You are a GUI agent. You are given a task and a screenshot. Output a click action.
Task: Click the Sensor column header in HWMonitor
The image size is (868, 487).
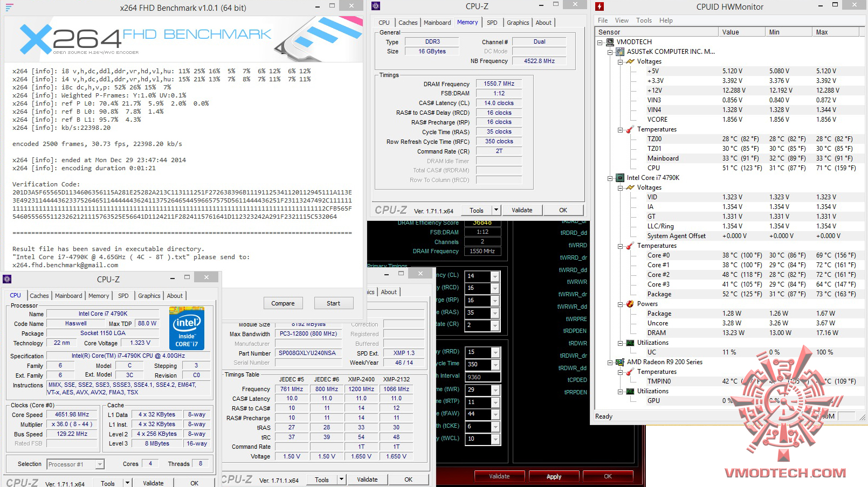(656, 32)
